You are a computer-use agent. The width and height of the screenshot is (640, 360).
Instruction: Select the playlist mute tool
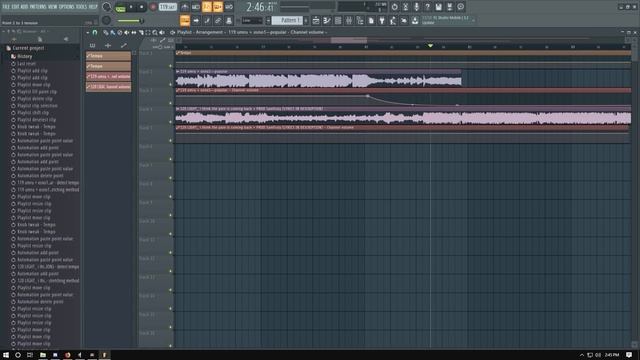coord(127,32)
